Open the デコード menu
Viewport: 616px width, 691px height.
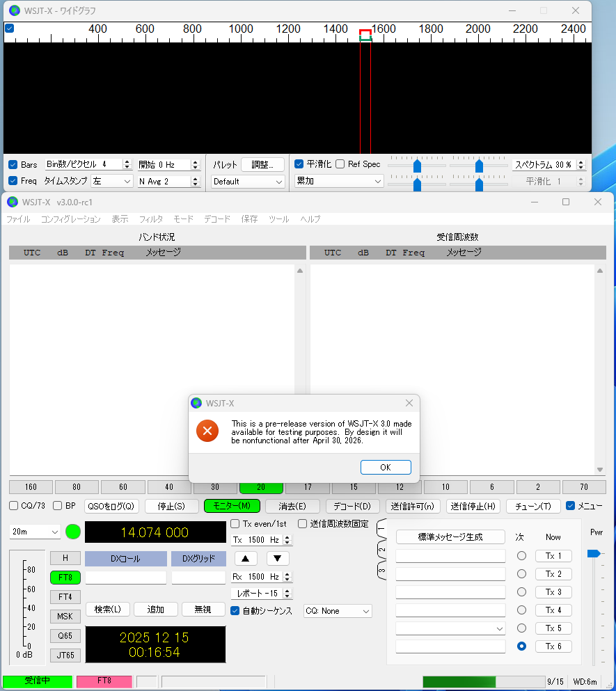[217, 219]
